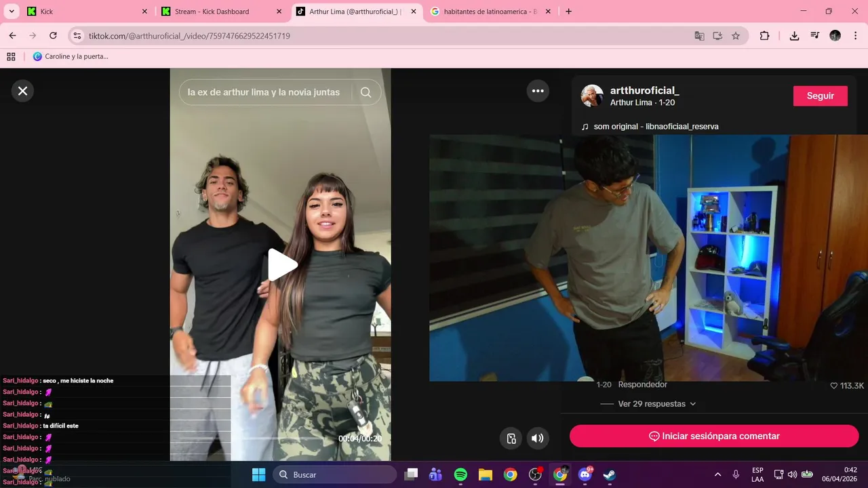The width and height of the screenshot is (868, 488).
Task: Launch Microsoft Teams from taskbar
Action: pyautogui.click(x=435, y=474)
